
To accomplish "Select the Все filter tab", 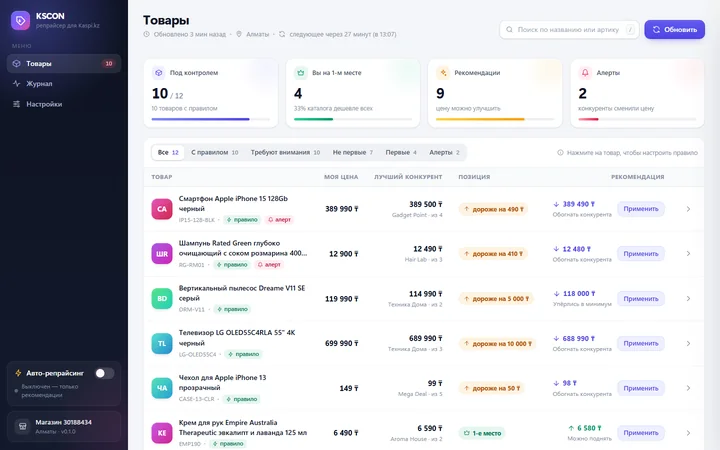I will coord(168,152).
